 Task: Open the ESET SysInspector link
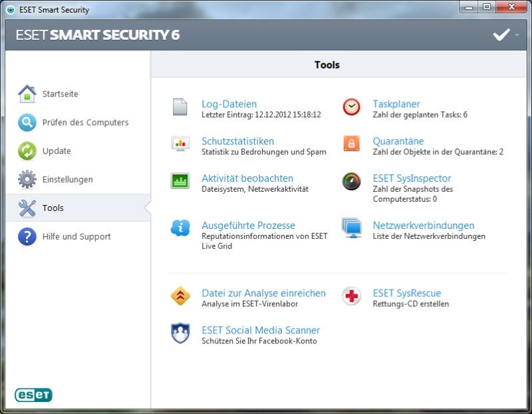(x=412, y=178)
